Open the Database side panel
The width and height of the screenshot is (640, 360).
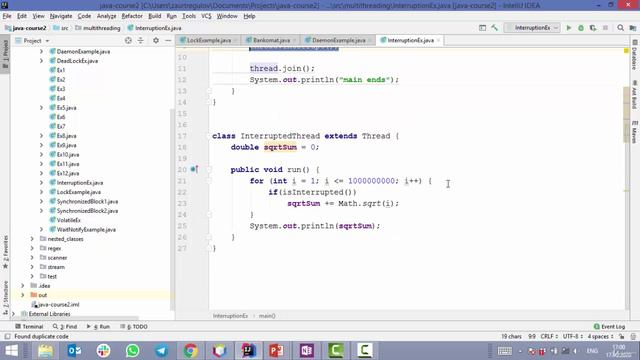[x=634, y=55]
